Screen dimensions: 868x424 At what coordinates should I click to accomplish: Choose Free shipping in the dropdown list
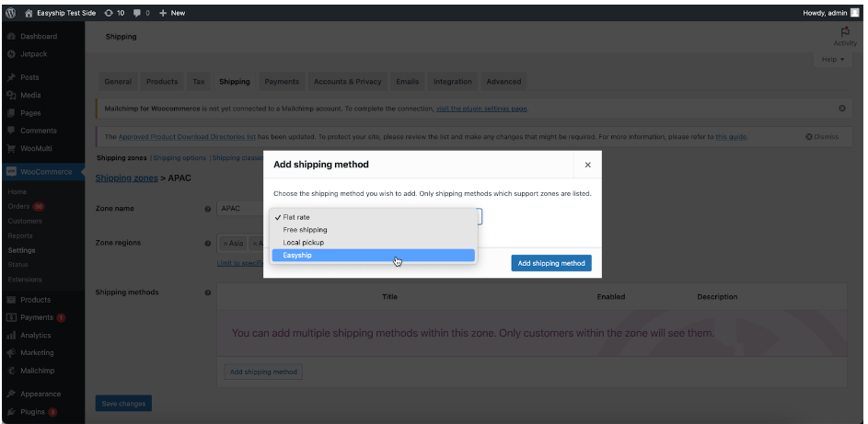click(374, 229)
